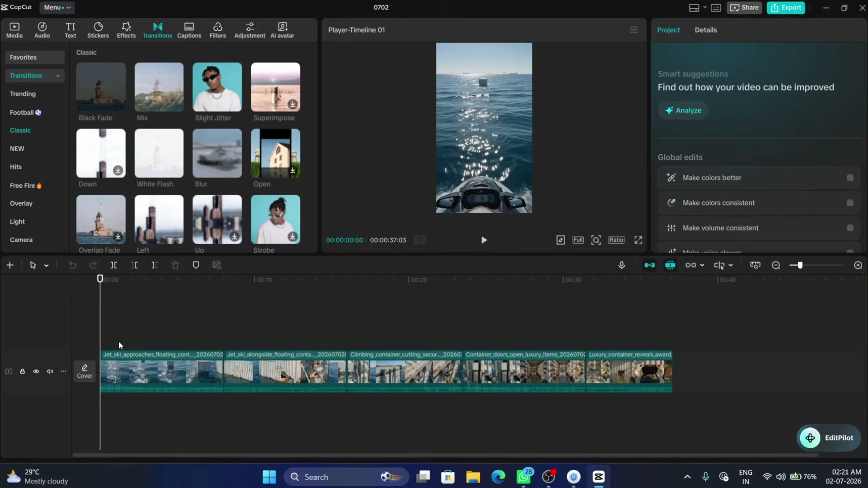Viewport: 868px width, 488px height.
Task: Click the Split clip tool icon
Action: (114, 265)
